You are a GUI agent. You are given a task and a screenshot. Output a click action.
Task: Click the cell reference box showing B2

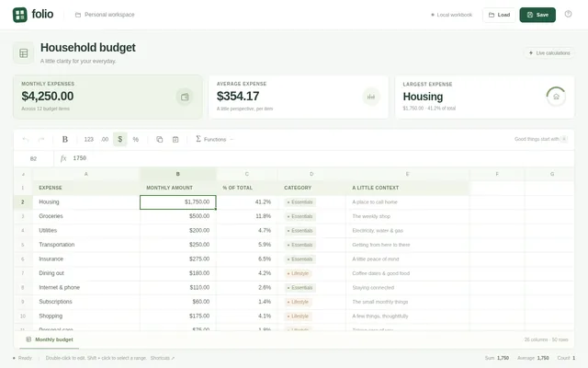[x=33, y=158]
